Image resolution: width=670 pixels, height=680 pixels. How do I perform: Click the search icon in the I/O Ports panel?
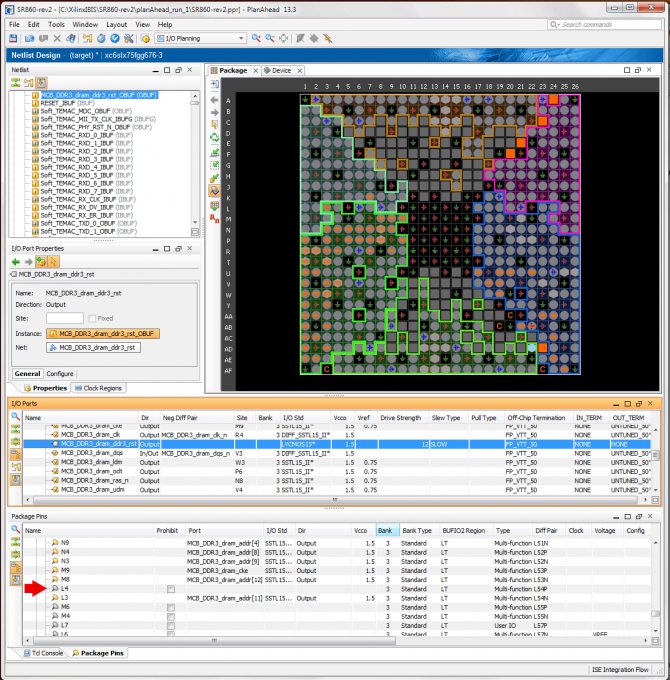(x=15, y=416)
